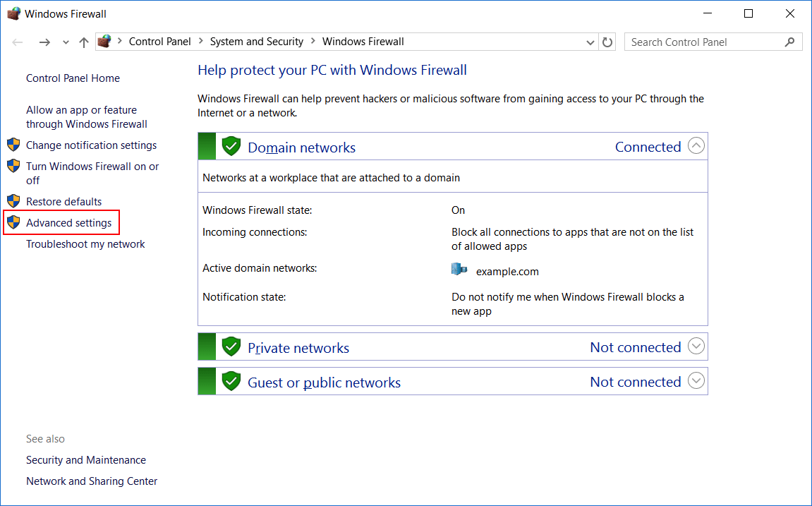Expand the Private networks section

(x=696, y=347)
